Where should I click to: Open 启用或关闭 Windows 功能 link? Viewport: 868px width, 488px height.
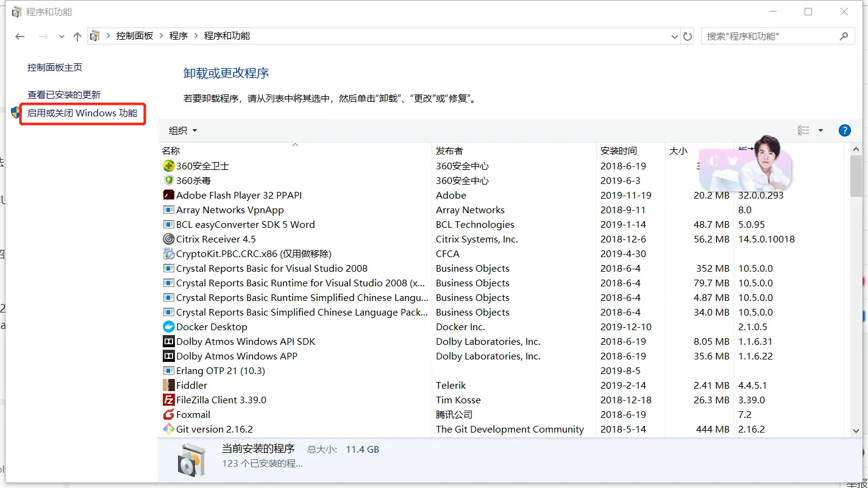82,113
